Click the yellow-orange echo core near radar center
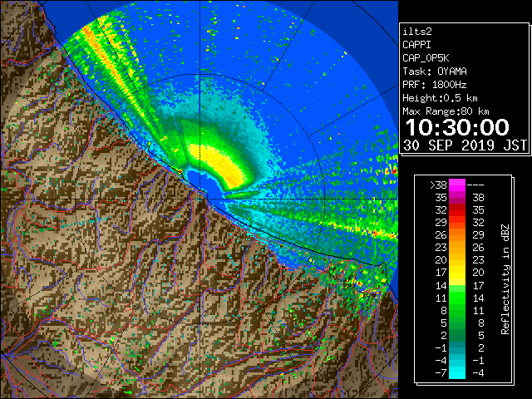 220,165
